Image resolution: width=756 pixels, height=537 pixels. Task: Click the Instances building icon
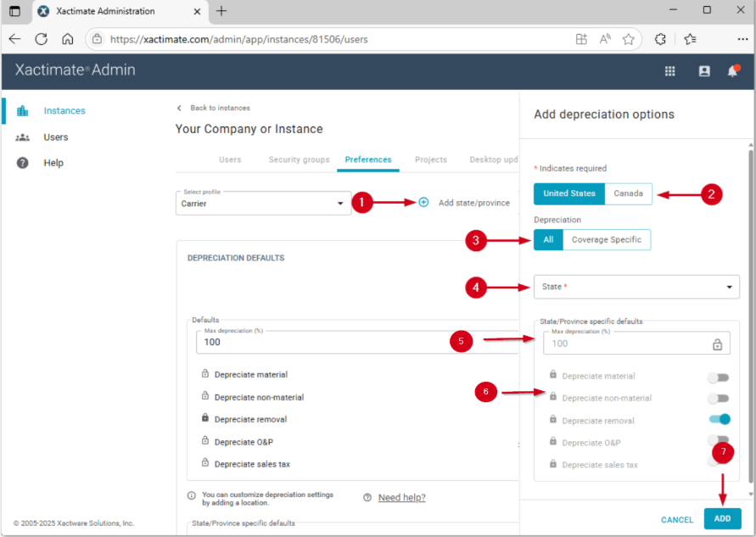point(23,111)
